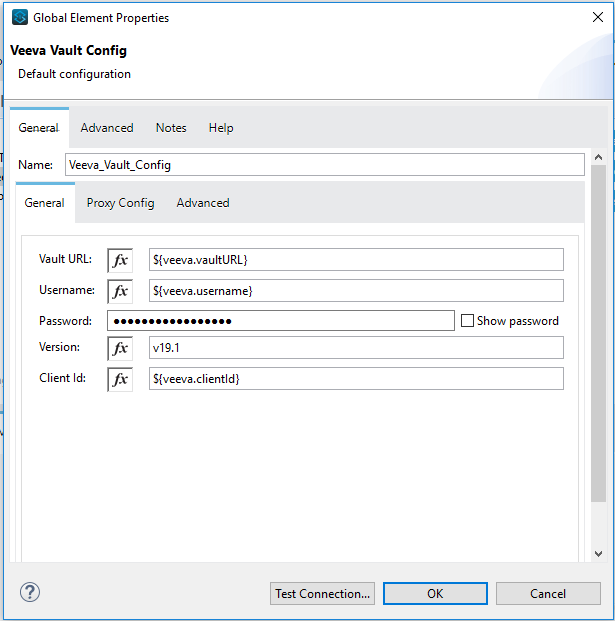This screenshot has width=615, height=621.
Task: Click the Global Element Properties title icon
Action: click(19, 18)
